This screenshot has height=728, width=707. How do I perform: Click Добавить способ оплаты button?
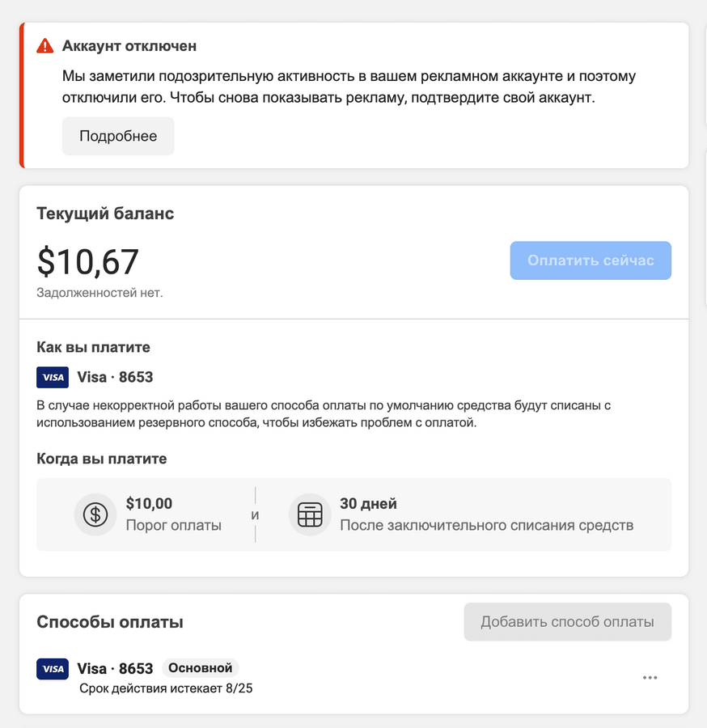pos(567,622)
